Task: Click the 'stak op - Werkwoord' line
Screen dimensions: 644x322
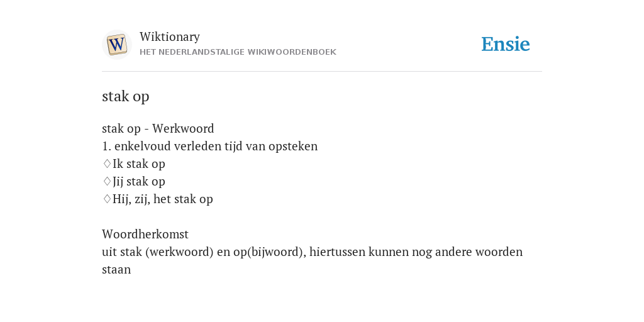Action: pos(158,129)
